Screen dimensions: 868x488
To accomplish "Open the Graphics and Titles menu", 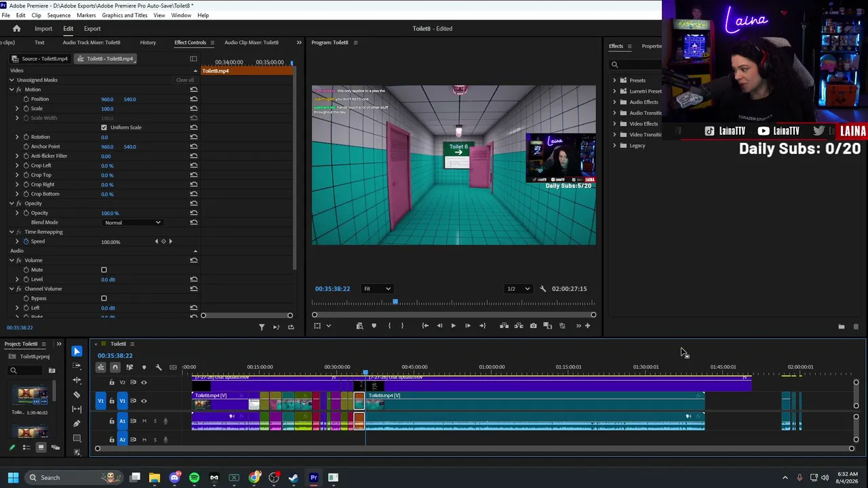I will [125, 15].
